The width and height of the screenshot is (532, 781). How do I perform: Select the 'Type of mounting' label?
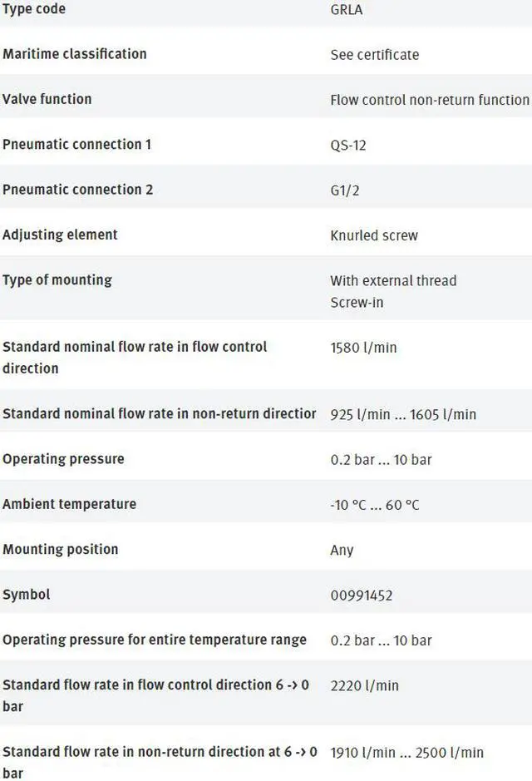tap(57, 280)
